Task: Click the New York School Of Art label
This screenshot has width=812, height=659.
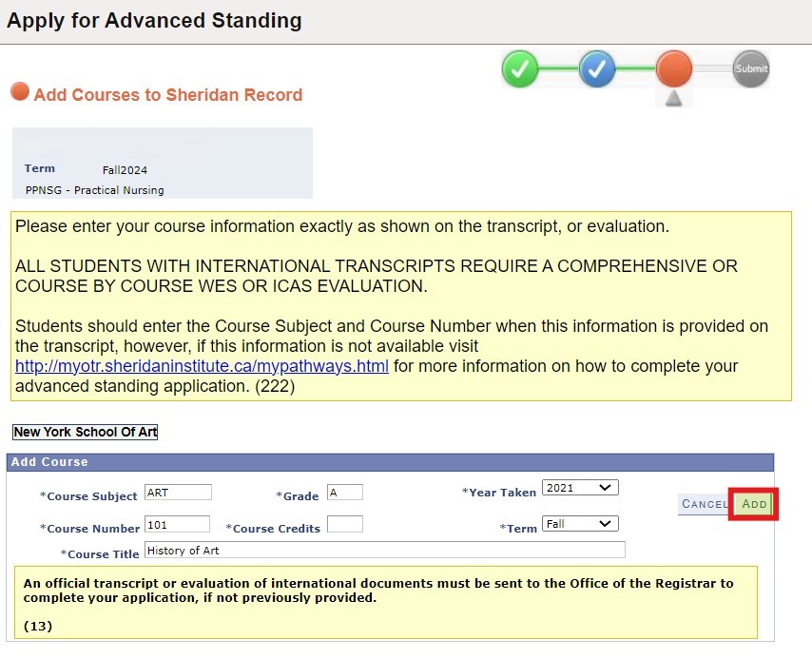Action: point(86,433)
